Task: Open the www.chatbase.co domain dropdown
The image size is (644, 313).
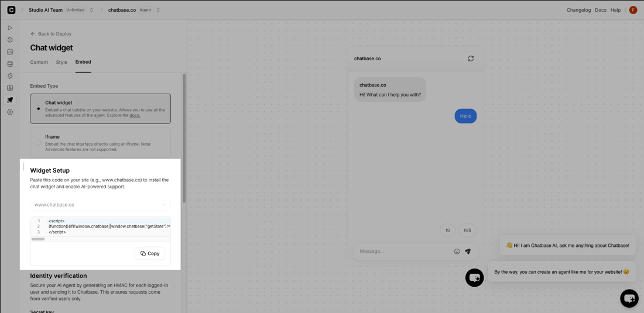Action: [100, 204]
